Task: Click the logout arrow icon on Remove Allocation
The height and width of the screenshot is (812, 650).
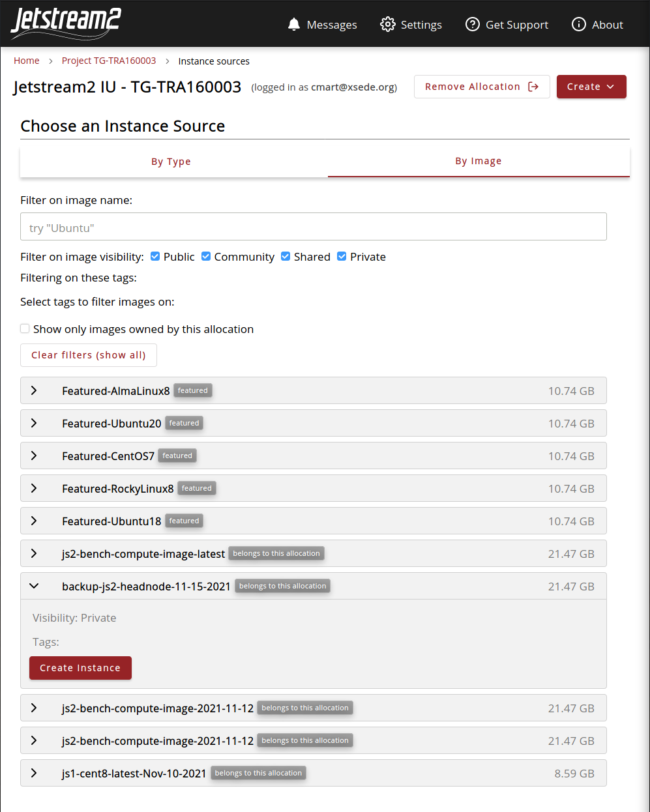Action: 533,87
